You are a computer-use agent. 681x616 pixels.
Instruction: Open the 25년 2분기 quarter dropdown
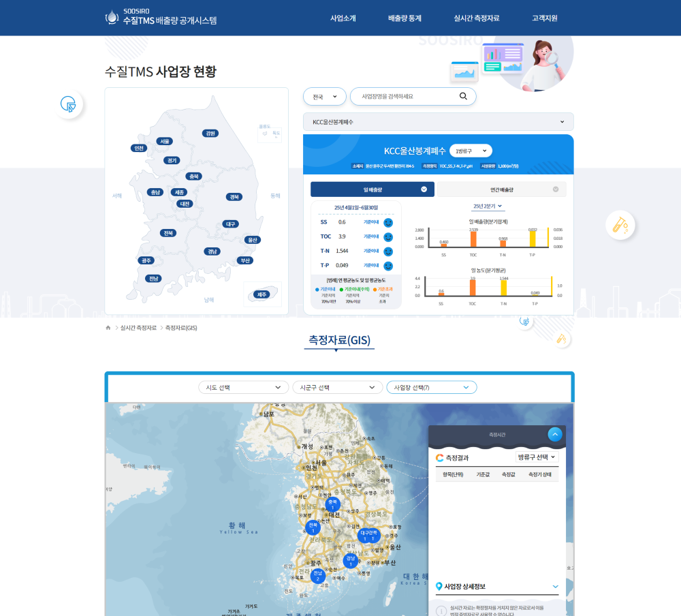488,206
